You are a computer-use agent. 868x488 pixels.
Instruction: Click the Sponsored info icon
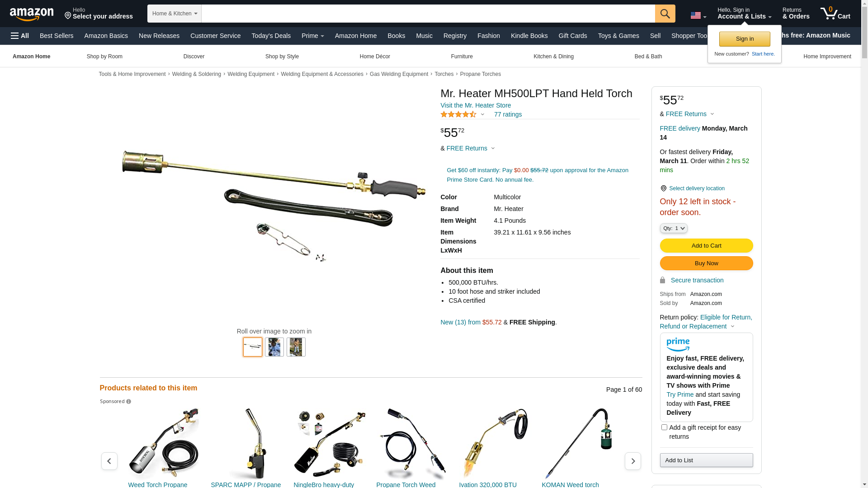coord(129,402)
